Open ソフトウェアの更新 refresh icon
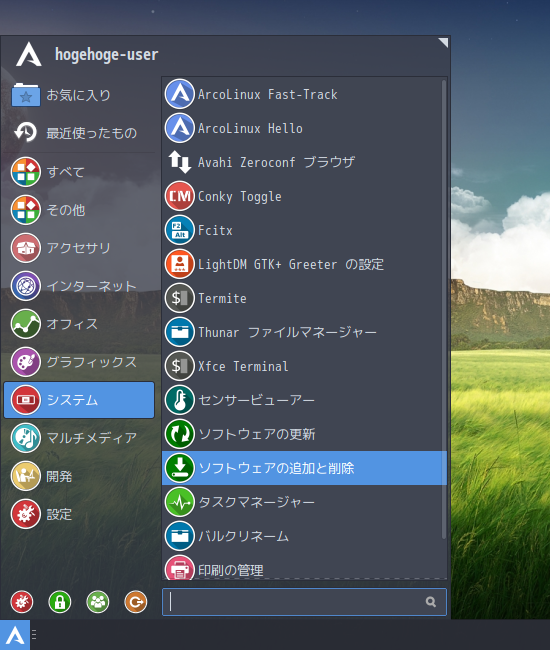 (179, 434)
